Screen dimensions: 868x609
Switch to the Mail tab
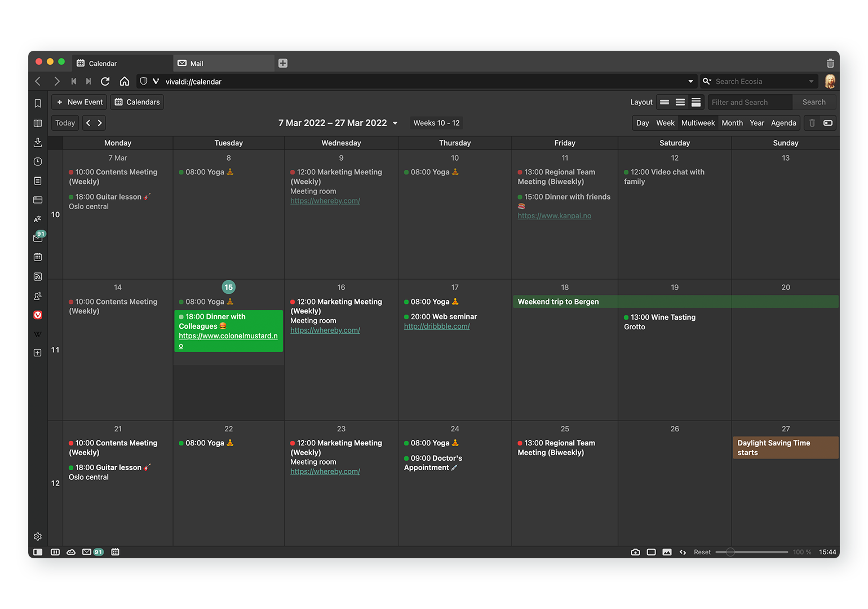(x=224, y=63)
